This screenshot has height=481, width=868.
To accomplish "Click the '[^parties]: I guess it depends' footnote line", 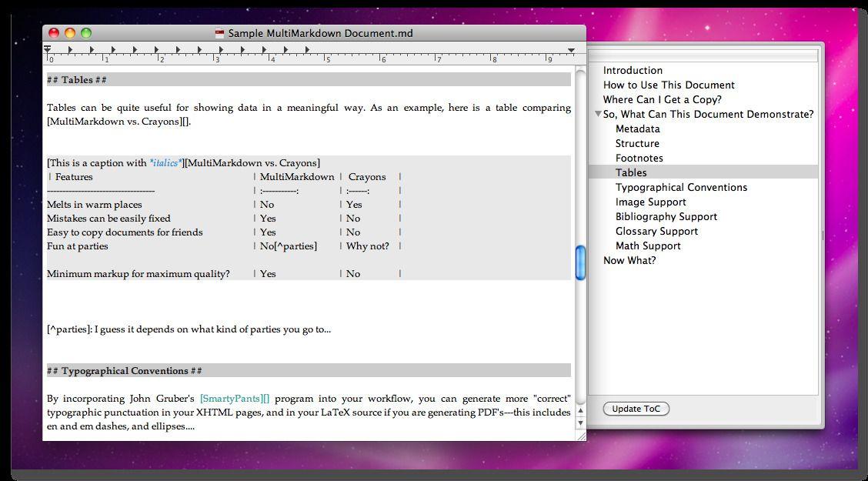I will click(189, 329).
